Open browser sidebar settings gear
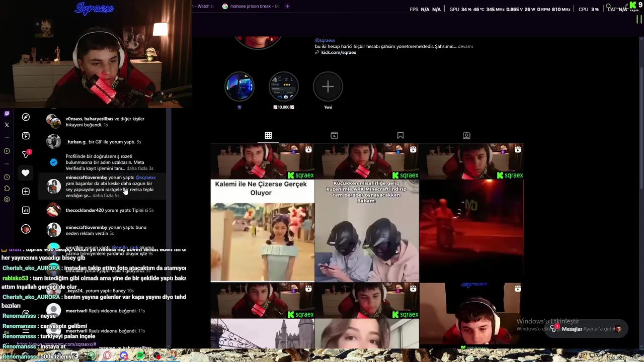Image resolution: width=644 pixels, height=362 pixels. (7, 199)
